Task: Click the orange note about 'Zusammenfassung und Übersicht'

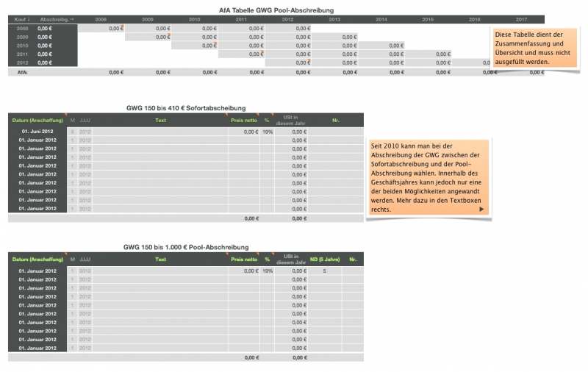Action: [x=526, y=48]
